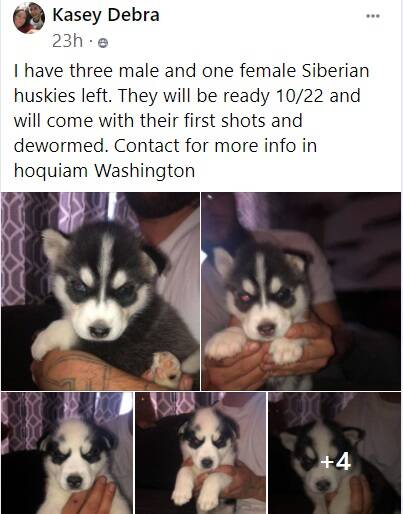The image size is (403, 514).
Task: Open the bottom-left puppy photo
Action: point(67,453)
